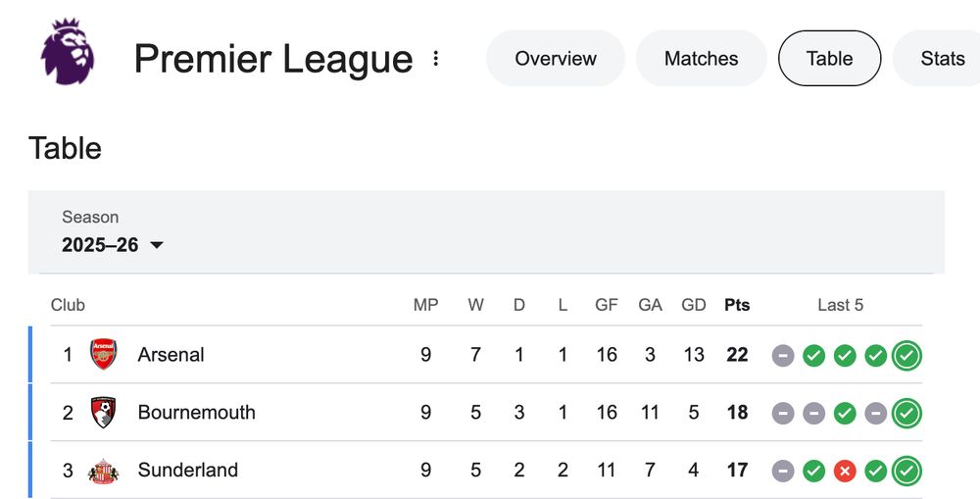
Task: Click Bournemouth's first grey draw icon
Action: [x=783, y=414]
